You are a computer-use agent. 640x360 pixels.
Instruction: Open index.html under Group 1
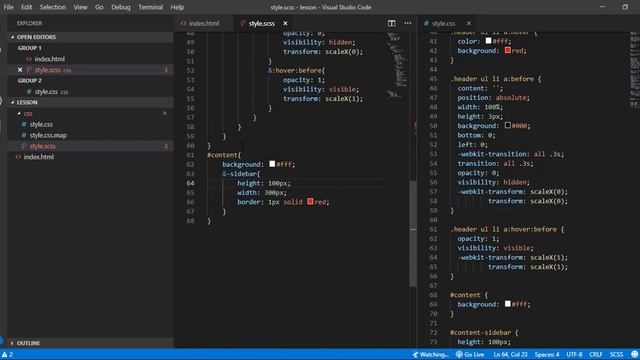point(90,59)
